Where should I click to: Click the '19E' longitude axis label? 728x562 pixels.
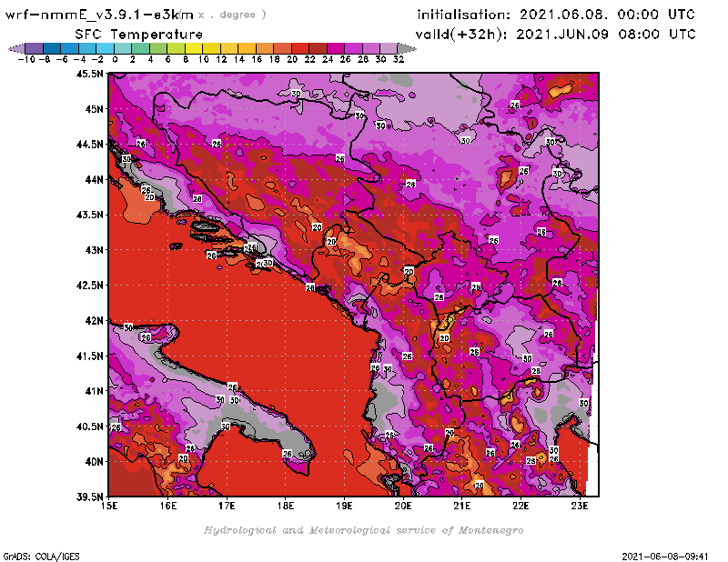tap(344, 506)
